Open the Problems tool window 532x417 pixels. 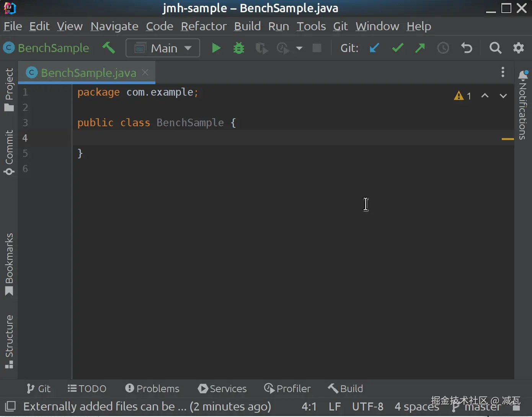[x=152, y=389]
